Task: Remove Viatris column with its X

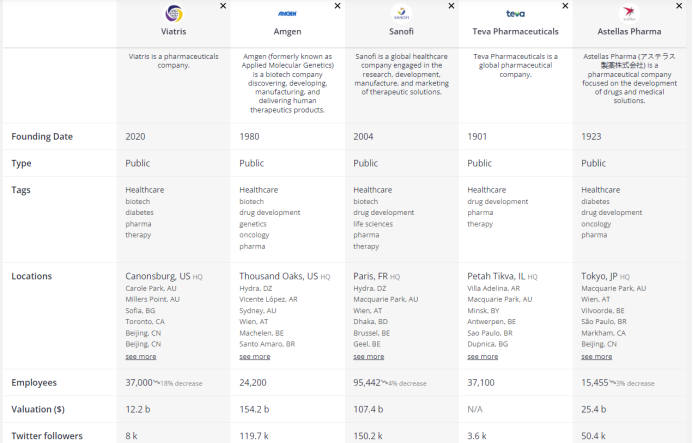Action: click(223, 6)
